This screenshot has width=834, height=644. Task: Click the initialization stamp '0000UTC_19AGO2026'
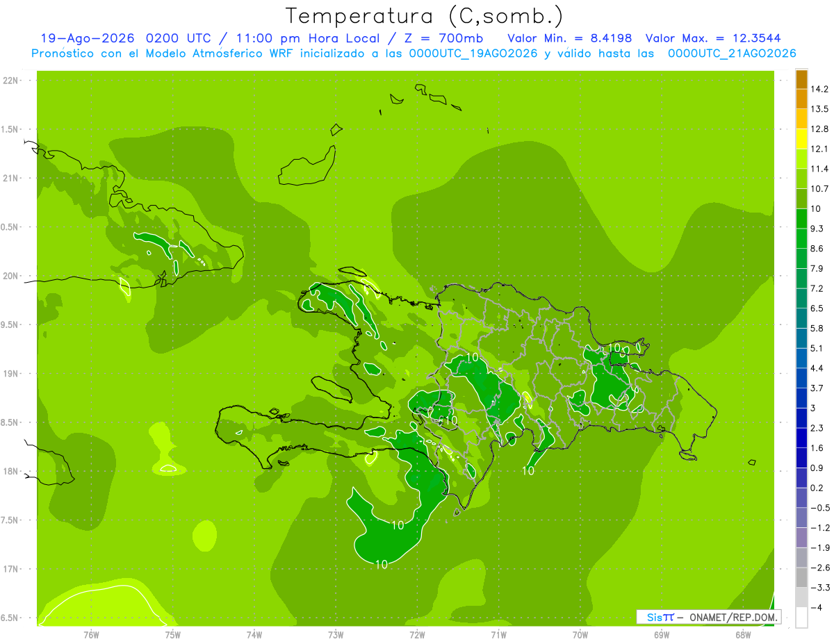pyautogui.click(x=473, y=53)
